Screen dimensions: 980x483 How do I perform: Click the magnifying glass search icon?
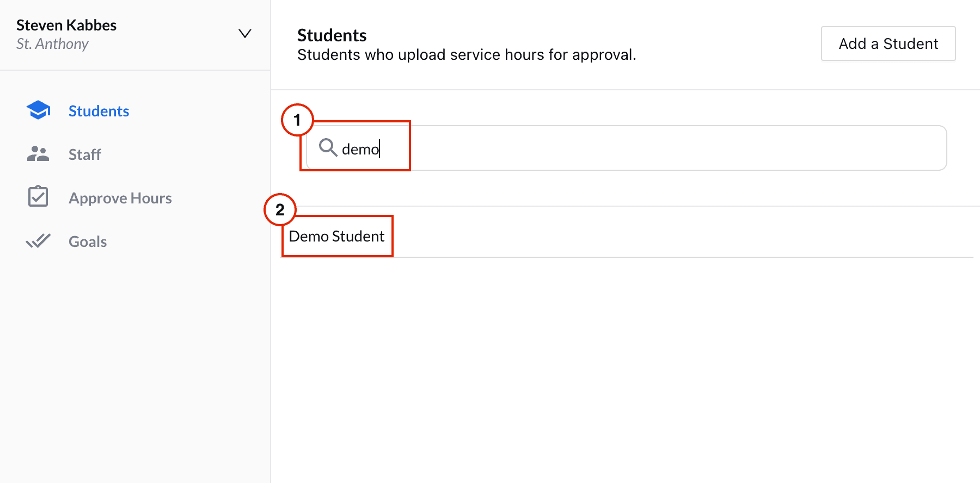point(328,147)
